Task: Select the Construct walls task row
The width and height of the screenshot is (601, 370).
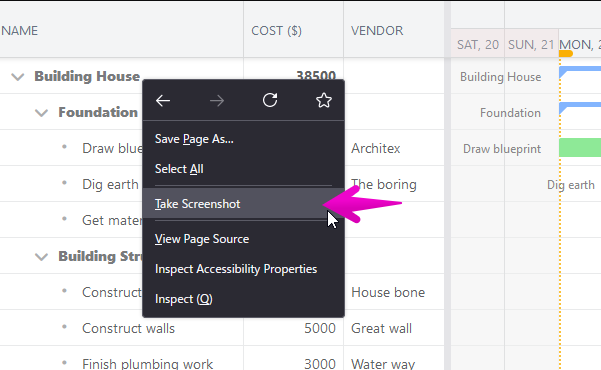Action: [222, 328]
